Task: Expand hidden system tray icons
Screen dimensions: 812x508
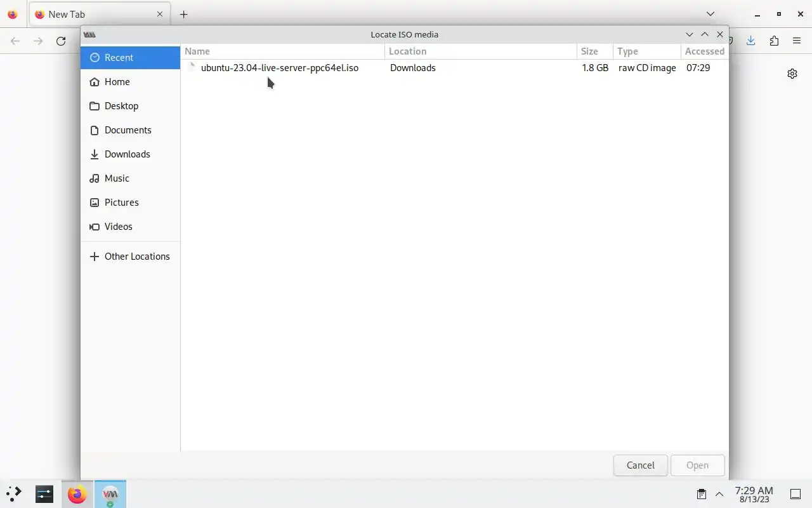Action: (x=719, y=494)
